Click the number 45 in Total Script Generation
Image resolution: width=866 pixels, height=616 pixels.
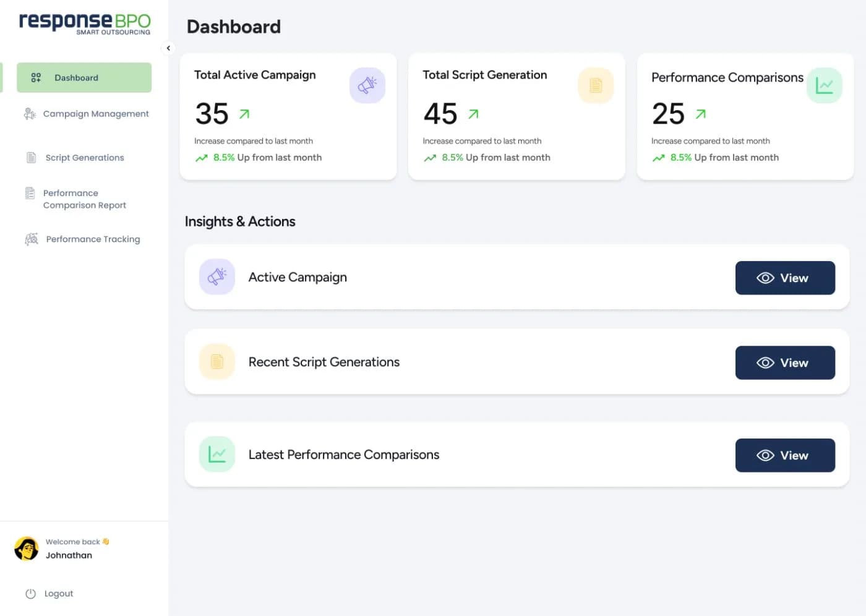tap(440, 114)
